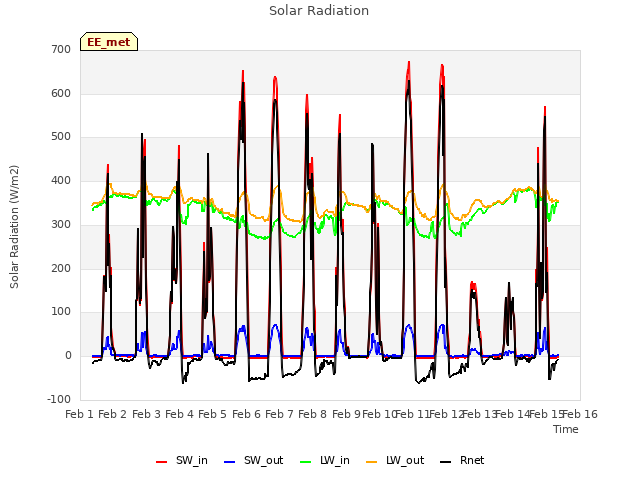
Task: Click the Feb 6 SW_in peak near 650
Action: click(x=243, y=71)
